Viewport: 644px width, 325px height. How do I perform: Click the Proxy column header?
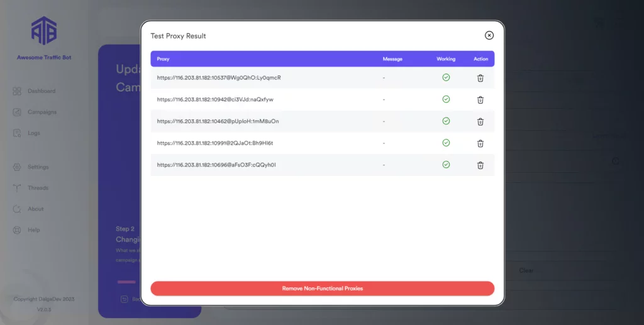163,59
